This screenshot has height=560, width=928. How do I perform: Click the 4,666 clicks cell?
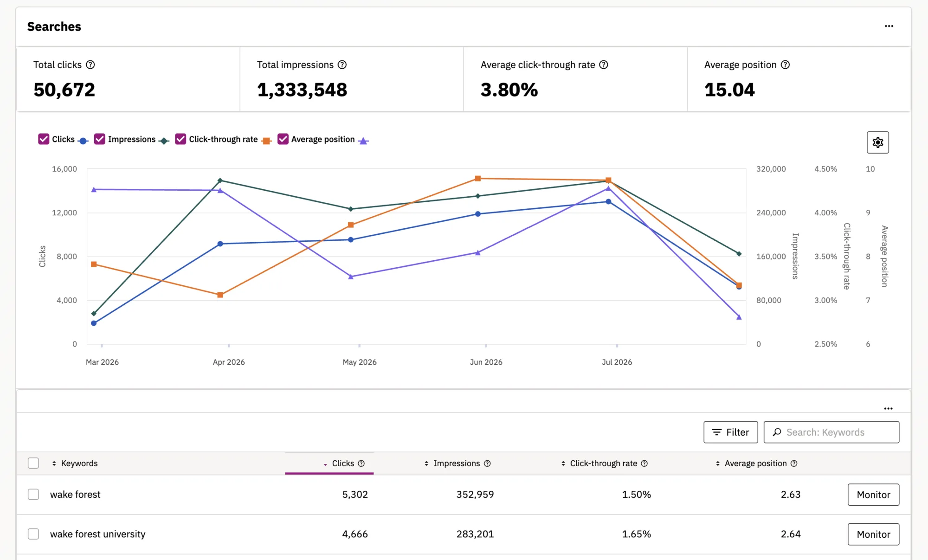coord(355,534)
